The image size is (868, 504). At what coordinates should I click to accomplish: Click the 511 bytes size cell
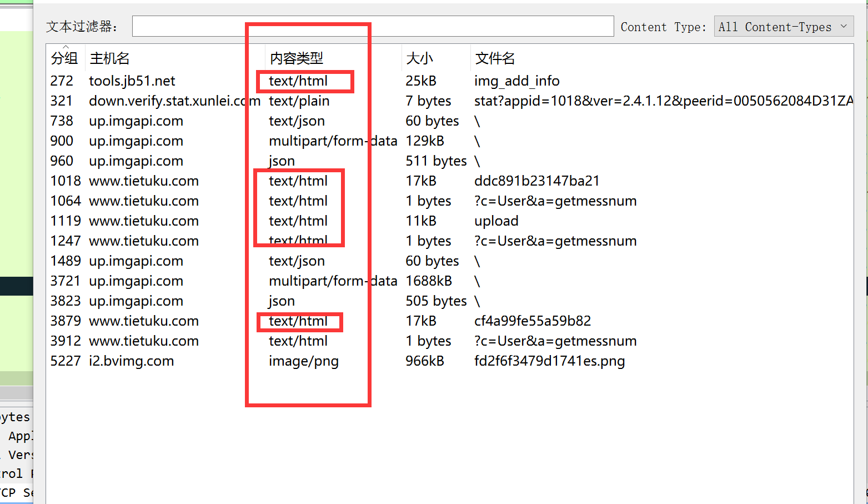tap(436, 161)
